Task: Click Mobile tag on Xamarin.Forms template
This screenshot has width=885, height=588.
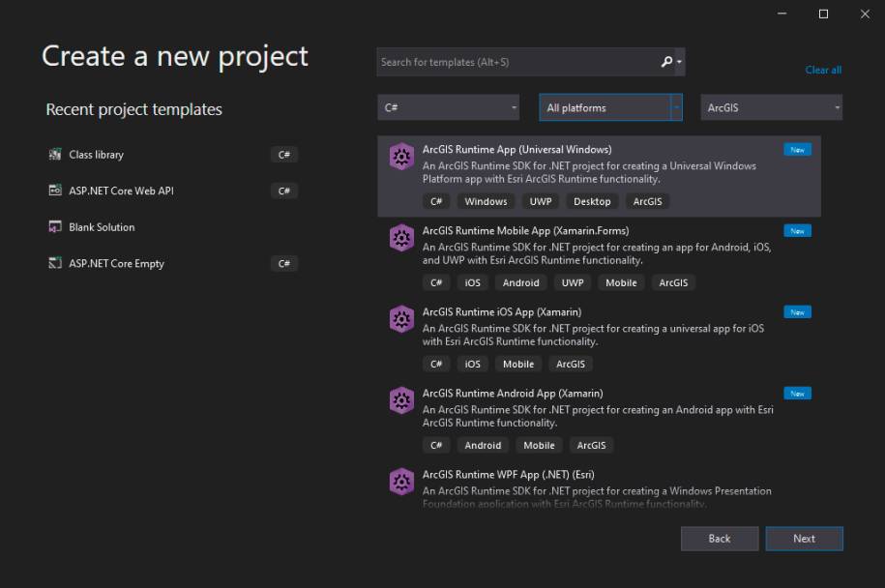Action: coord(621,282)
